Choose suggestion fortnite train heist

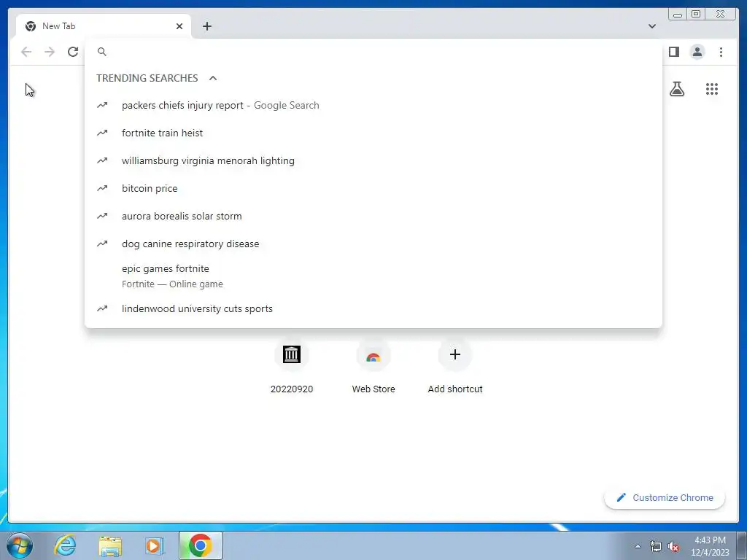[373, 133]
